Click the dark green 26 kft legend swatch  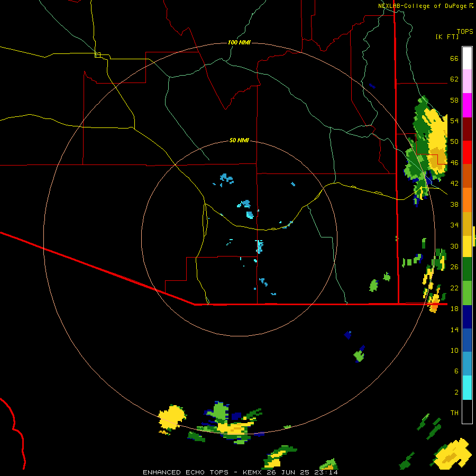(x=467, y=269)
